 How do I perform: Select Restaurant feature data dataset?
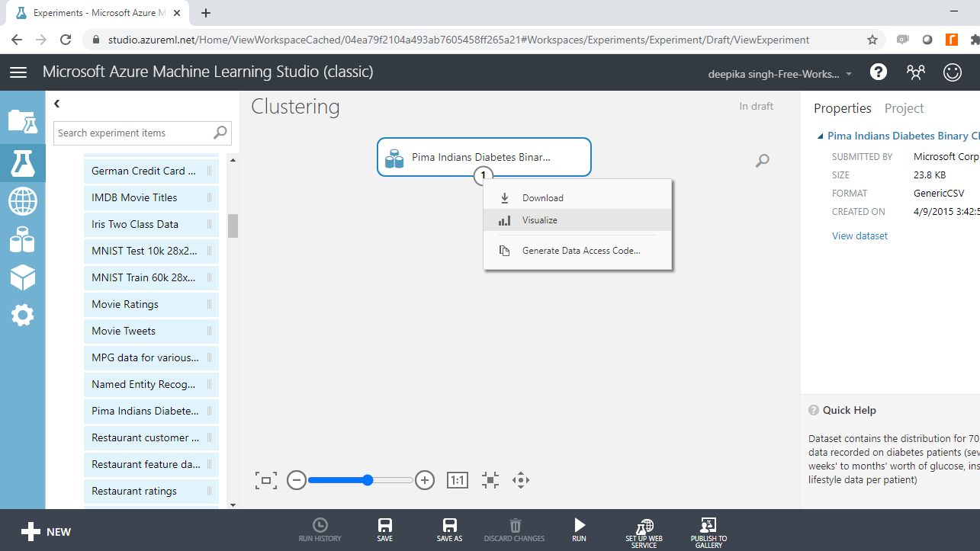coord(151,464)
